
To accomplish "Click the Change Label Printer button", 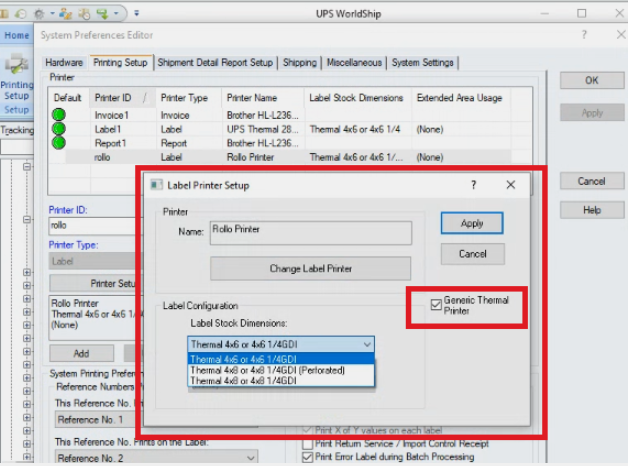I will tap(311, 268).
